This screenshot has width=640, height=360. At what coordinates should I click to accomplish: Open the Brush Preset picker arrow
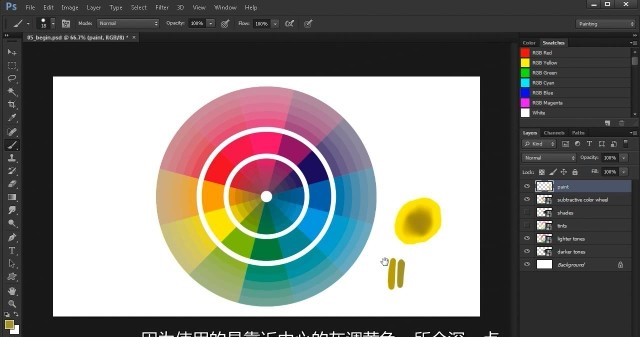pos(53,24)
